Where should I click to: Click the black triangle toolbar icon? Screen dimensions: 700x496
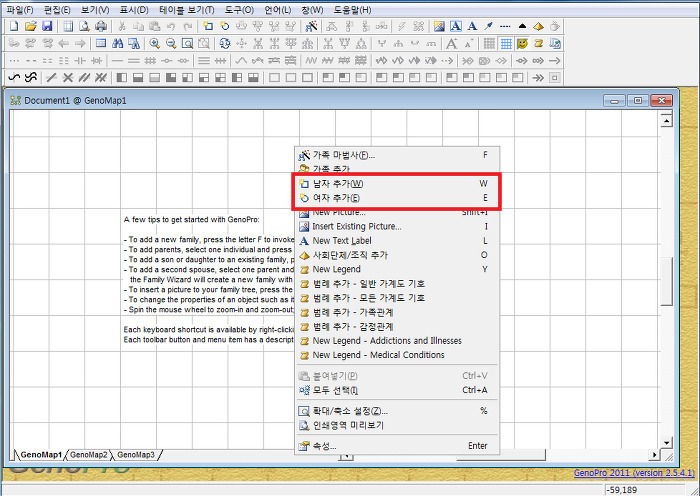522,26
